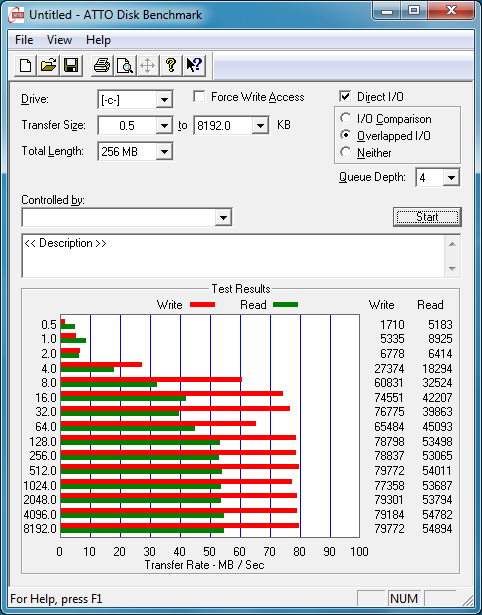Start the benchmark with the Start button
Viewport: 482px width, 615px height.
[427, 217]
